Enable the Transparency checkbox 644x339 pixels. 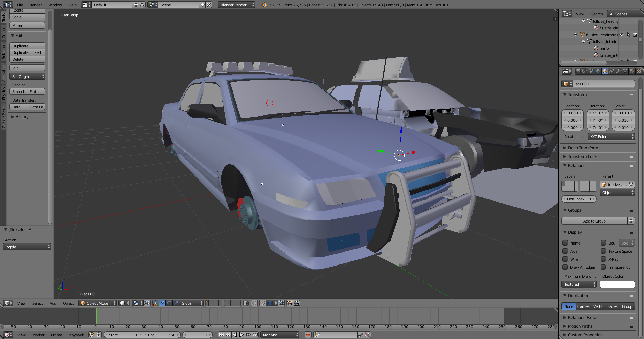click(x=603, y=267)
